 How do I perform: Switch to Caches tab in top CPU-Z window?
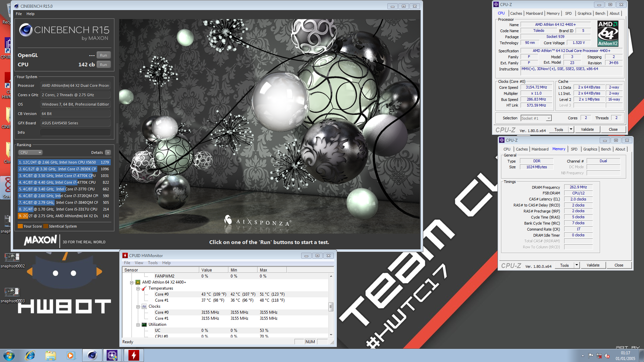coord(516,13)
